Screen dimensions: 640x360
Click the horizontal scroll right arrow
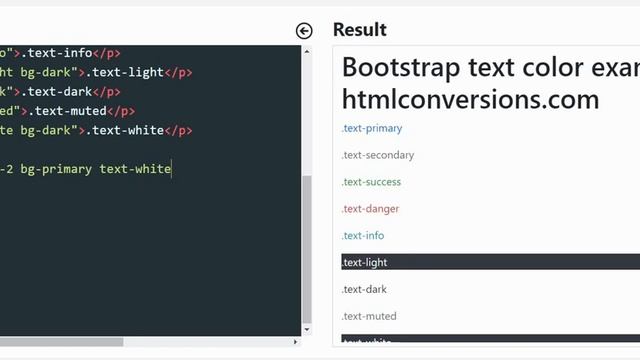[x=296, y=342]
